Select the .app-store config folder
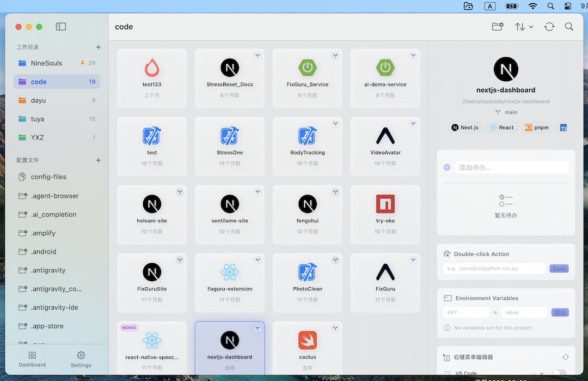 pos(57,326)
